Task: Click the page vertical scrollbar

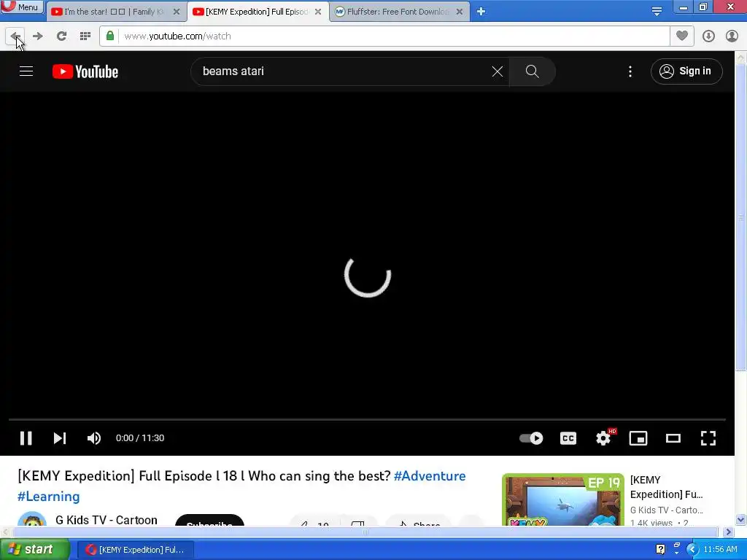Action: [740, 217]
